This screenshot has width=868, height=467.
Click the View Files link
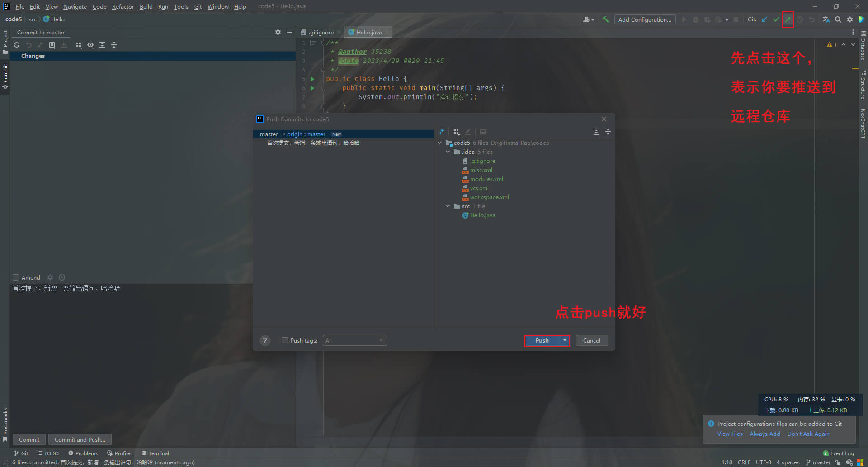point(730,434)
